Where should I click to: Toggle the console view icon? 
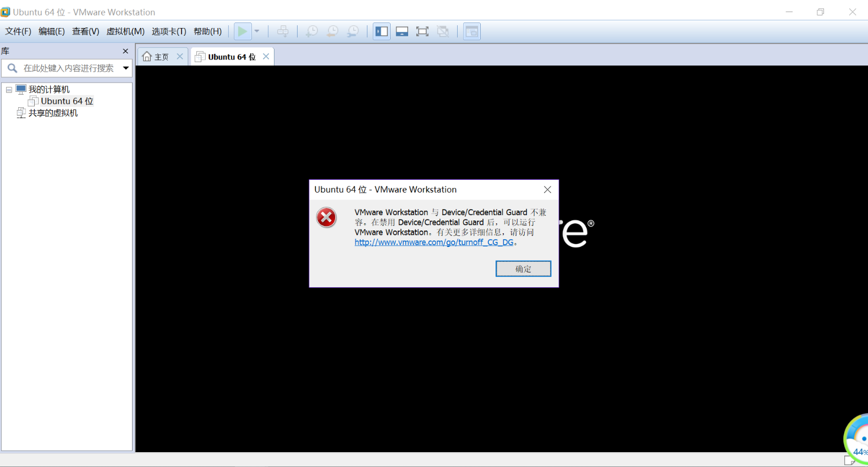[472, 31]
